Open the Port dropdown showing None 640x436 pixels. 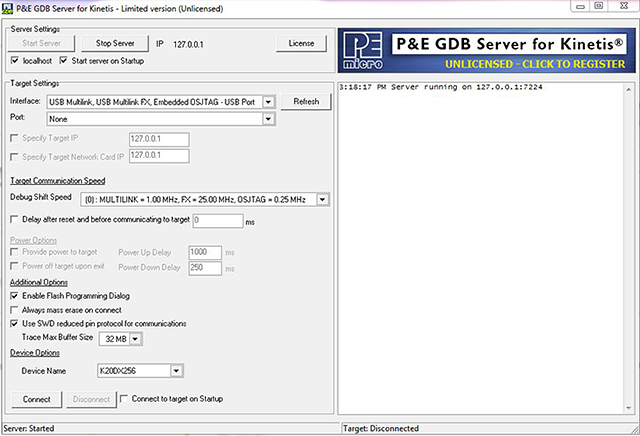point(161,119)
